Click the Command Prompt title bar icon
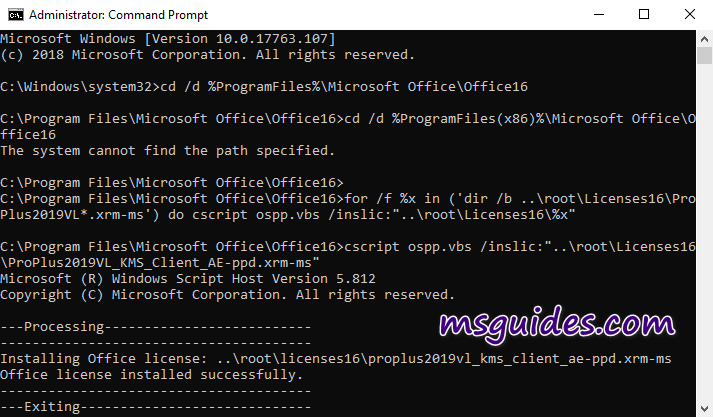713x417 pixels. click(13, 14)
